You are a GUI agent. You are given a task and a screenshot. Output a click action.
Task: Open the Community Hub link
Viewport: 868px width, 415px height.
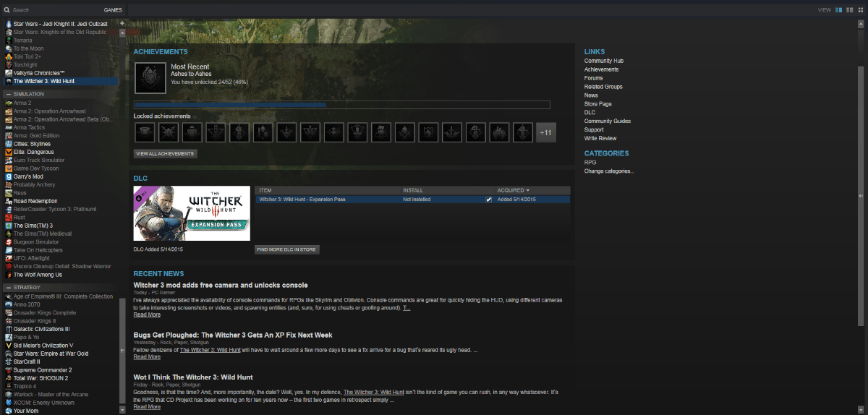coord(604,61)
